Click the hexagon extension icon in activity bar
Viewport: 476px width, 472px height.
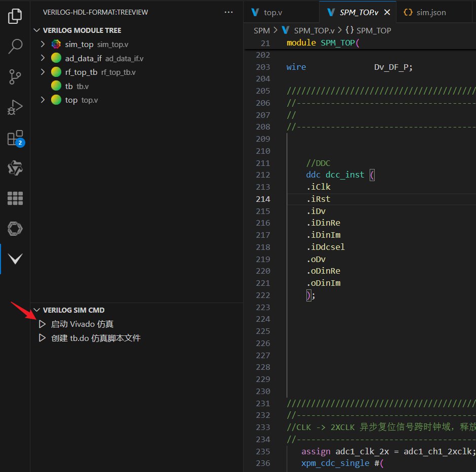[x=15, y=229]
